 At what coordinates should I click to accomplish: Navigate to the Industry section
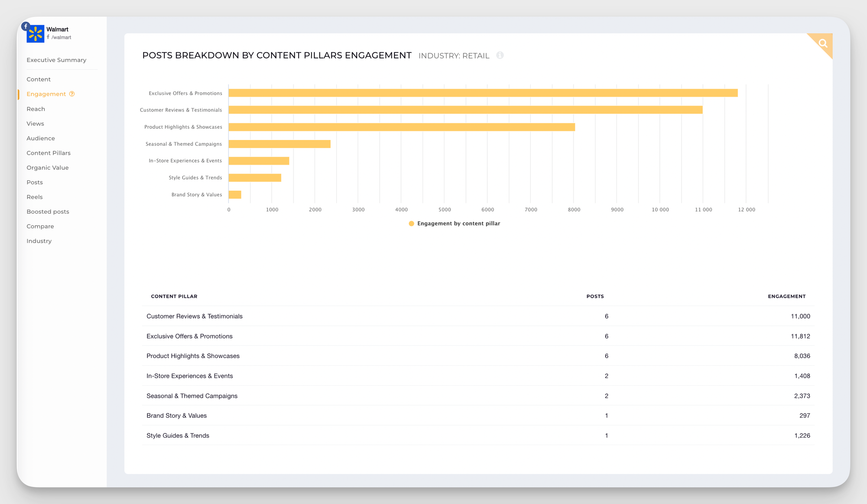[39, 241]
